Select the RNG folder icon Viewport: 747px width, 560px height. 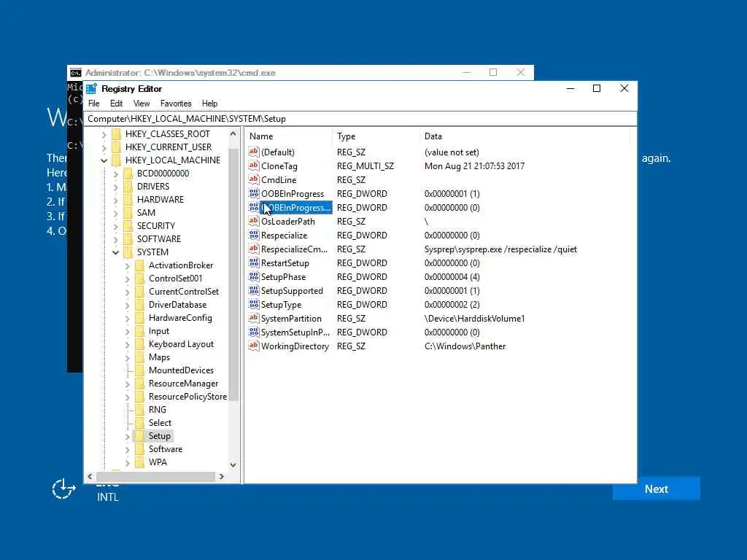tap(139, 410)
